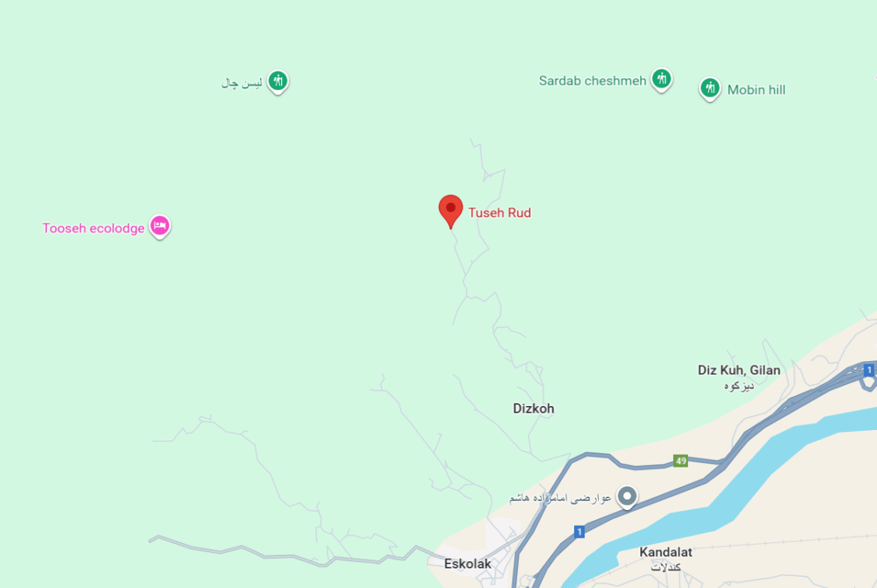
Task: Click the Mobin hill text label
Action: pos(756,90)
